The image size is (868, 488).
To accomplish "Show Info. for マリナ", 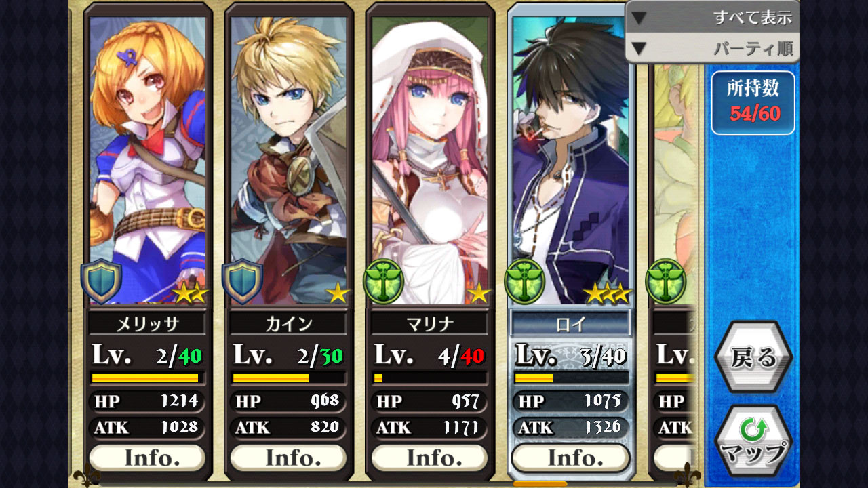I will pyautogui.click(x=429, y=457).
